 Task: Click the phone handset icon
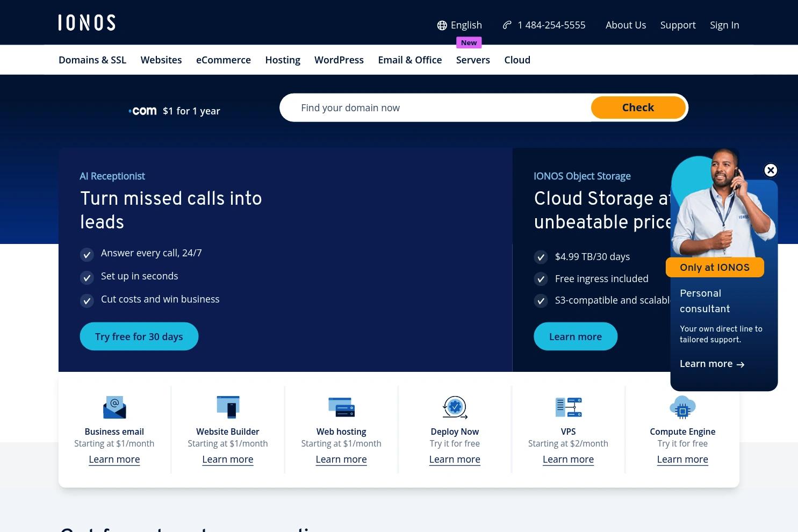(x=507, y=25)
